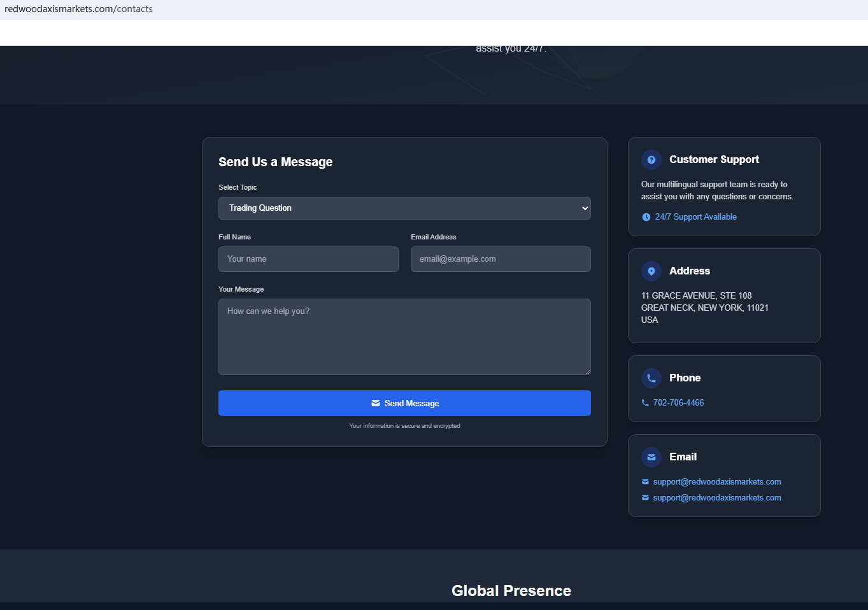Click envelope icon beside first support email
868x610 pixels.
coord(645,482)
